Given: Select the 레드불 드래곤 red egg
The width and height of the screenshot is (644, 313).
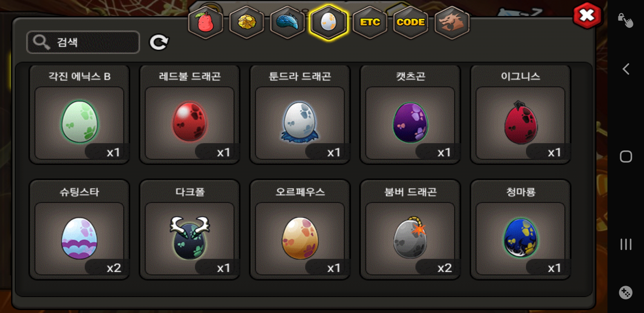Looking at the screenshot, I should tap(190, 115).
